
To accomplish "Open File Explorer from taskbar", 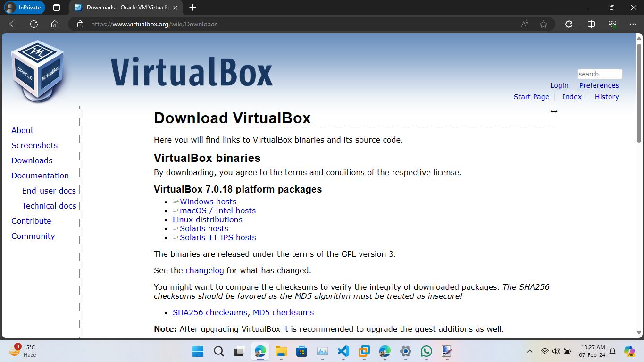I will tap(281, 351).
